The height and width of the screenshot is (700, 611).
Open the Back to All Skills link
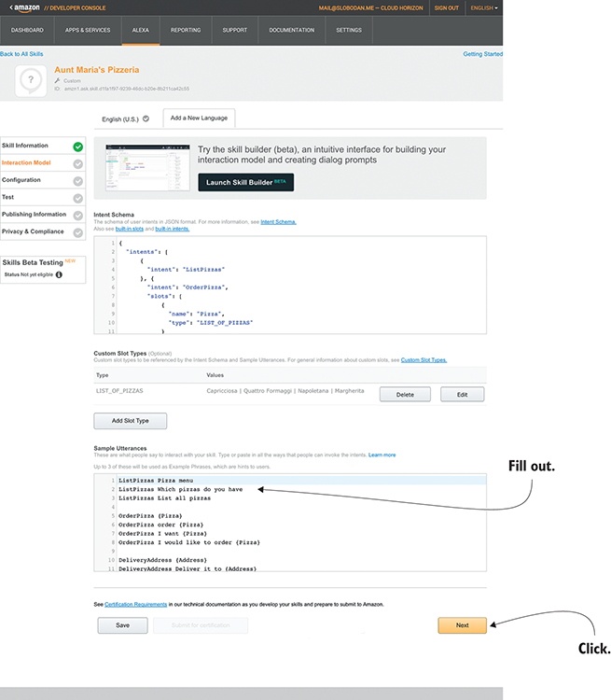(21, 54)
